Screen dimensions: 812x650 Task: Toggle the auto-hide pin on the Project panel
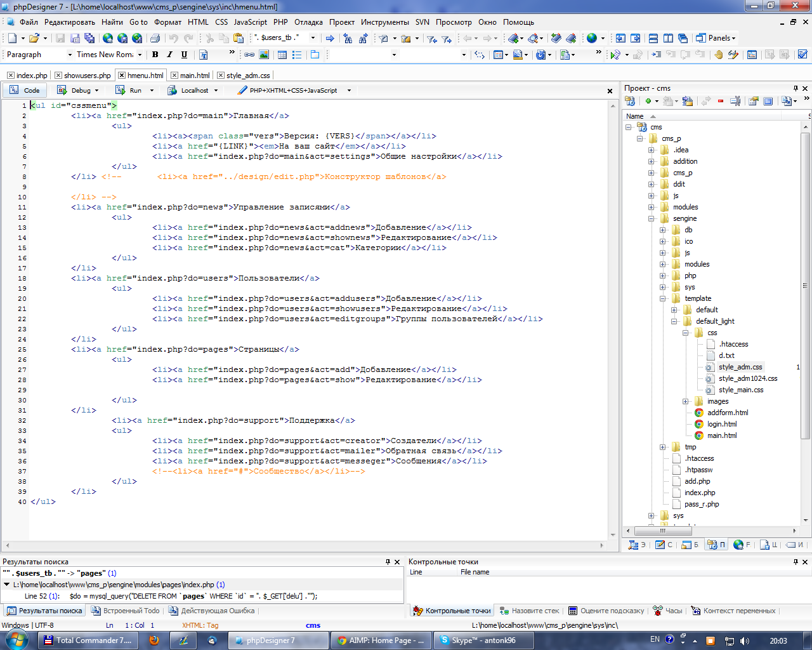[x=796, y=88]
